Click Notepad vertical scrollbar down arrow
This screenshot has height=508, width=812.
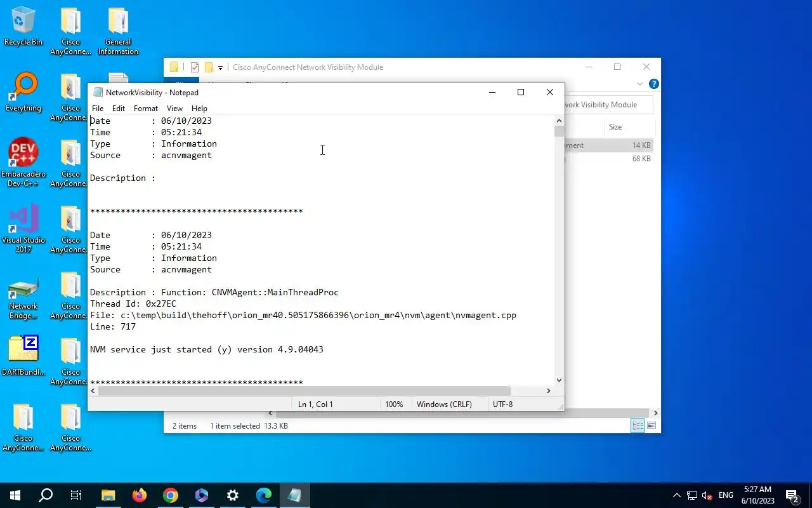tap(559, 380)
